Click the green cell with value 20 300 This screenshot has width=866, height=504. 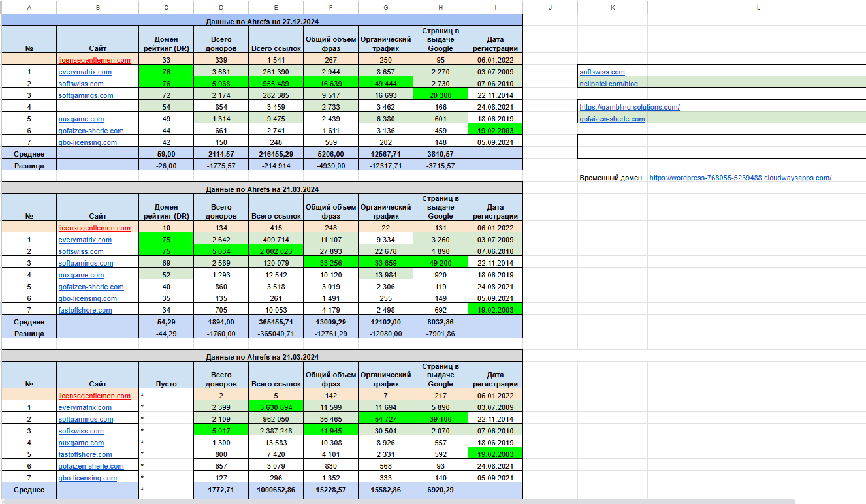440,95
